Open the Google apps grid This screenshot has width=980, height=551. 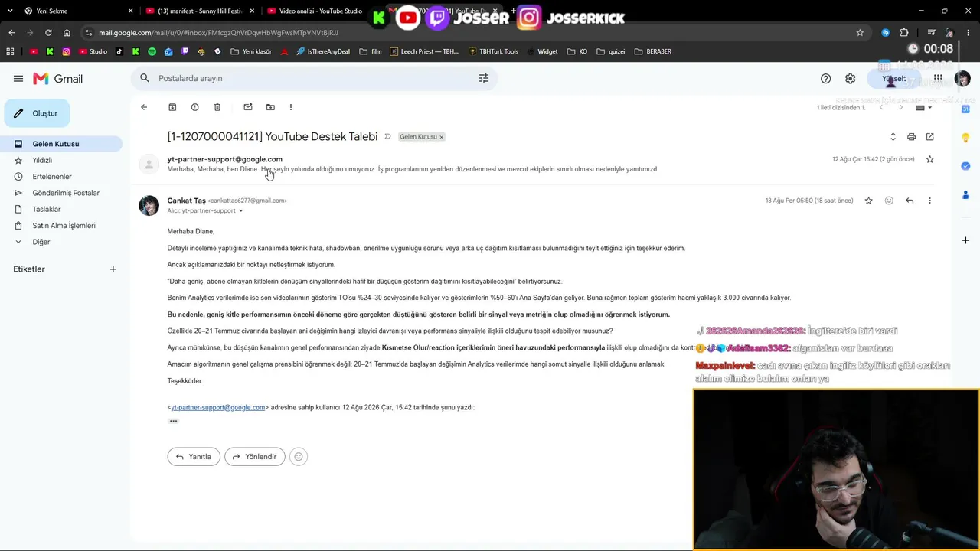pos(938,78)
